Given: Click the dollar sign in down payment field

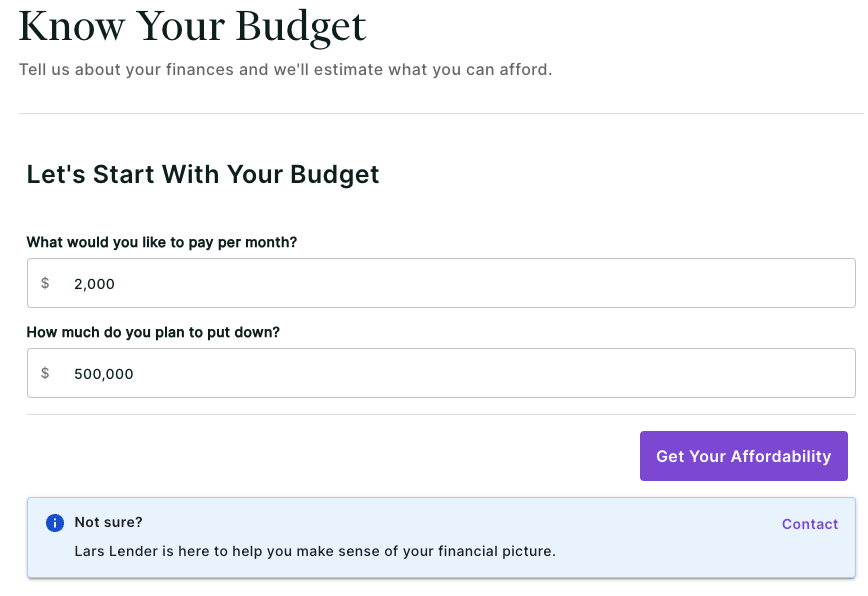Looking at the screenshot, I should (x=45, y=373).
